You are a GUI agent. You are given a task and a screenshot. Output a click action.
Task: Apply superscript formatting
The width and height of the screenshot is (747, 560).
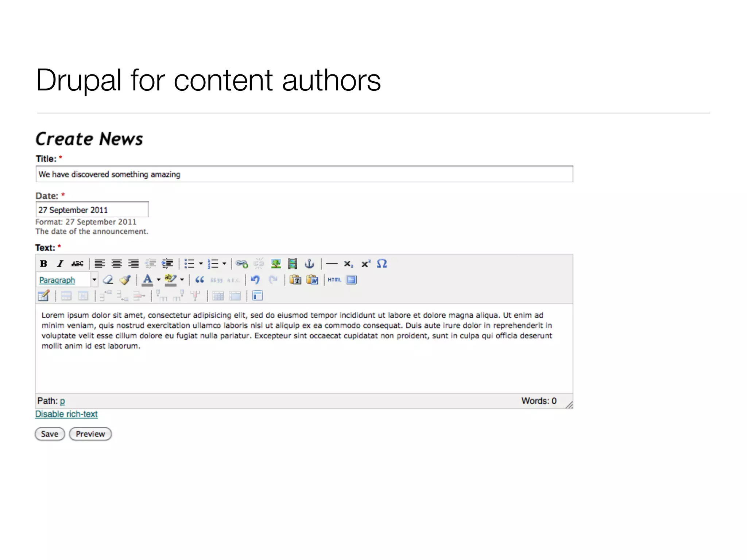tap(365, 264)
